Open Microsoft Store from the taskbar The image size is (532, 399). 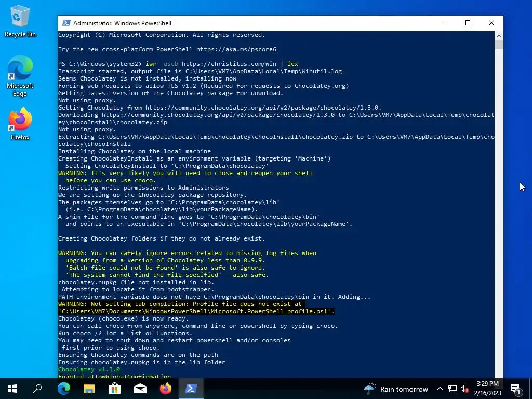click(x=115, y=389)
